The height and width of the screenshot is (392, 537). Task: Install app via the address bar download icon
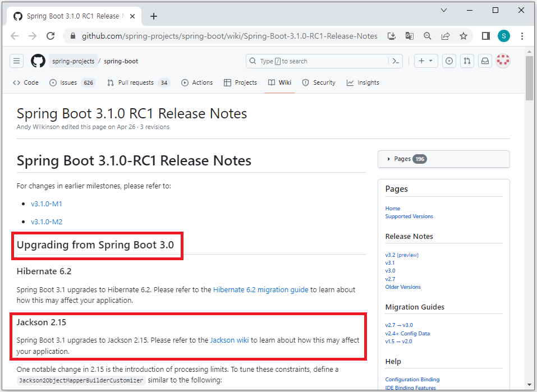(392, 36)
